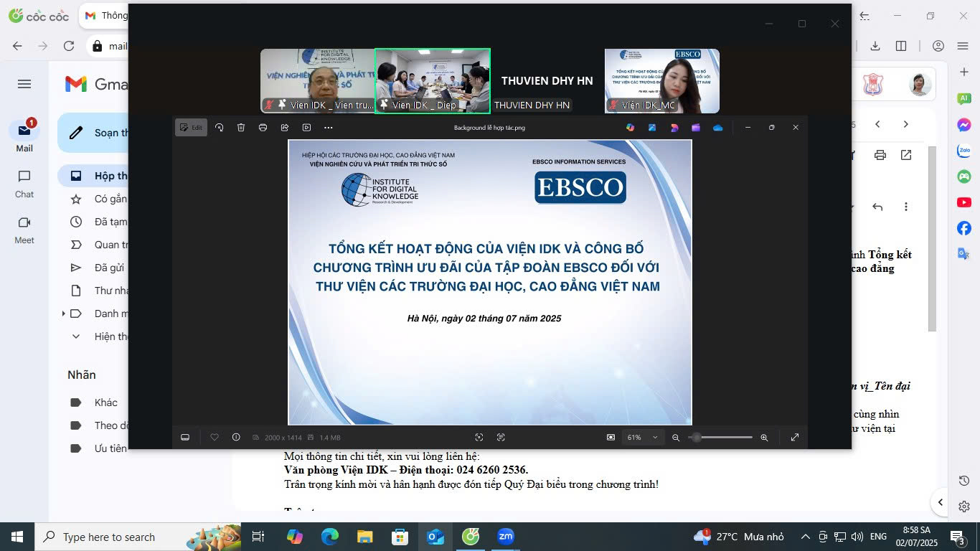Open the email in a new window
980x551 pixels.
pos(906,155)
